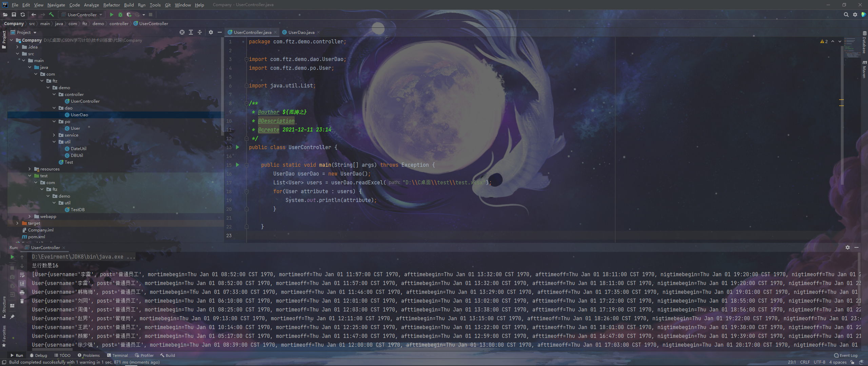Image resolution: width=868 pixels, height=366 pixels.
Task: Expand the service package folder
Action: [x=54, y=135]
